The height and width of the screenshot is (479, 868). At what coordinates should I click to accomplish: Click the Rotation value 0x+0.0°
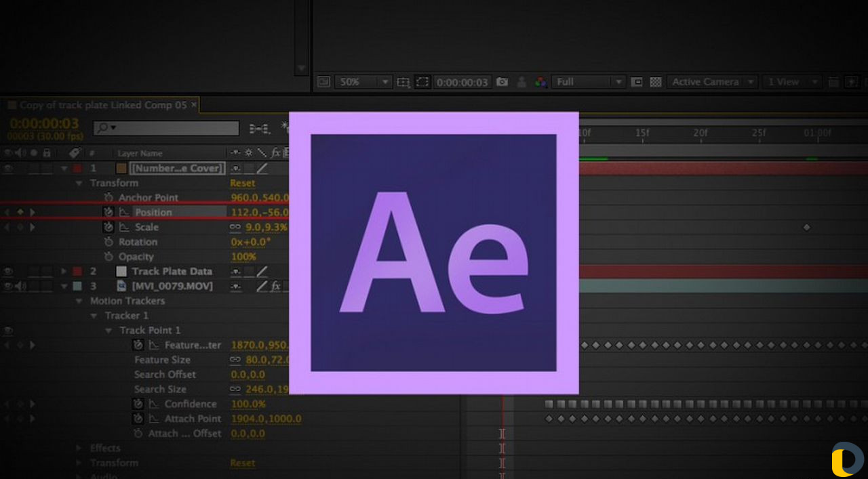coord(251,243)
